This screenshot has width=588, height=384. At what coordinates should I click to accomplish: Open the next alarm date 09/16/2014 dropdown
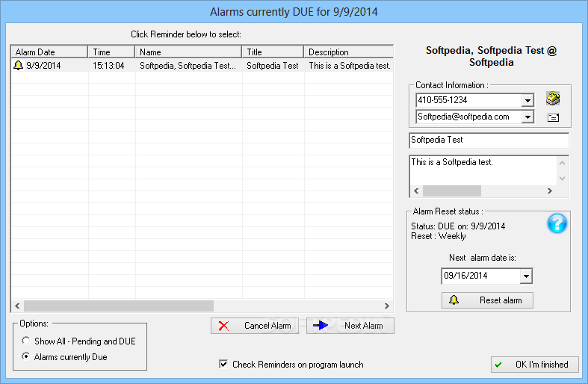(526, 276)
